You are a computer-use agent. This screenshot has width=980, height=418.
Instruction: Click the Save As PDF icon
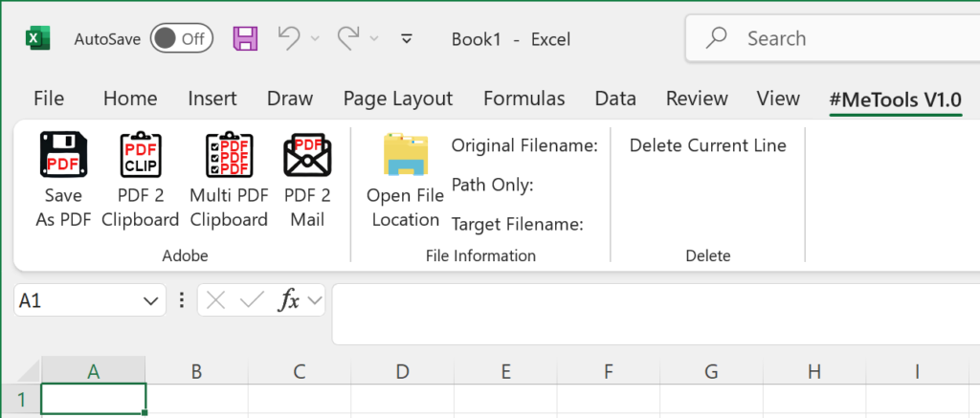click(x=63, y=156)
